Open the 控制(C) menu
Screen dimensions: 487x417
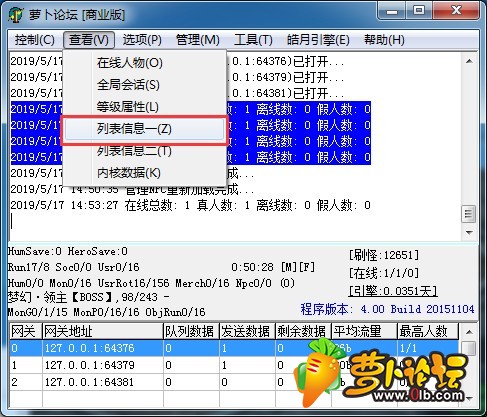[34, 40]
